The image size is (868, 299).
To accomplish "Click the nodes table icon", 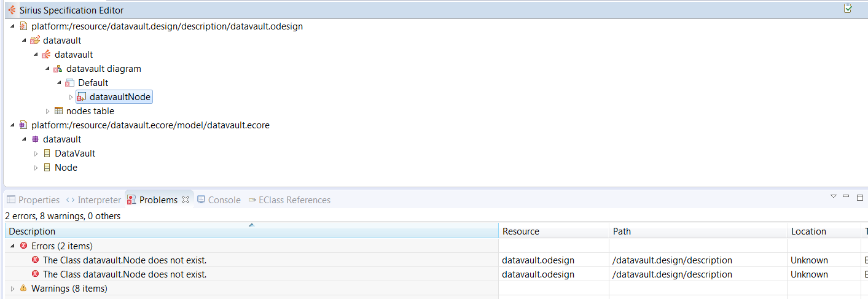I will (58, 111).
